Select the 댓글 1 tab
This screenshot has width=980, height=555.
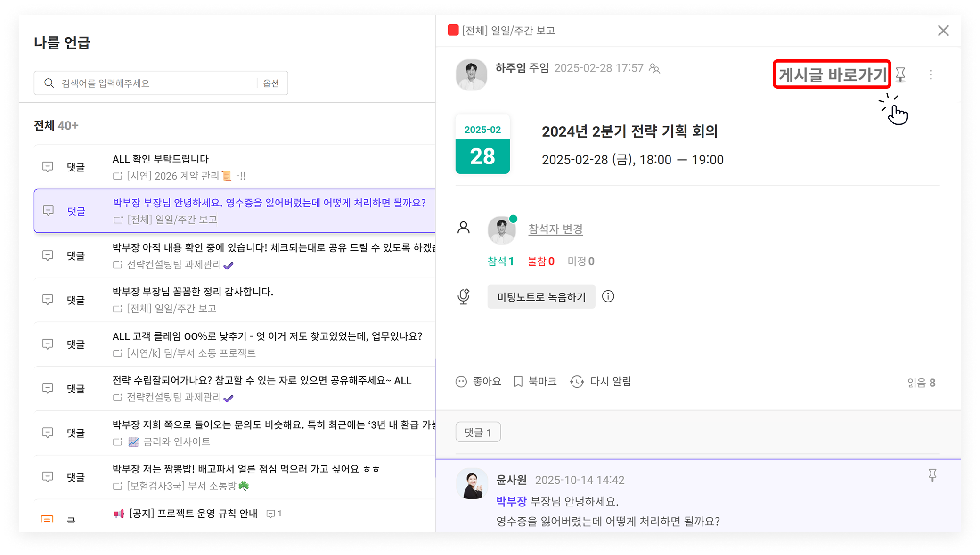[478, 432]
